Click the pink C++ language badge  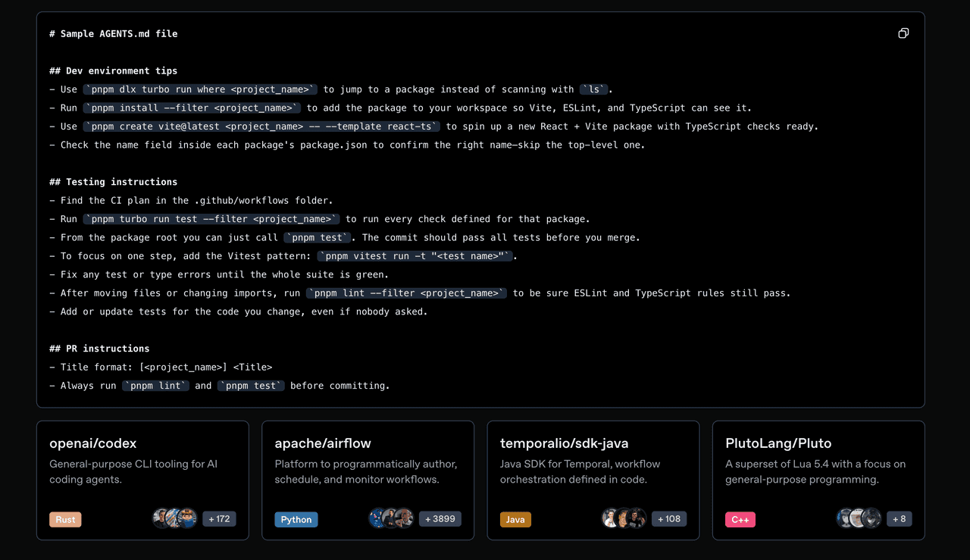tap(740, 520)
